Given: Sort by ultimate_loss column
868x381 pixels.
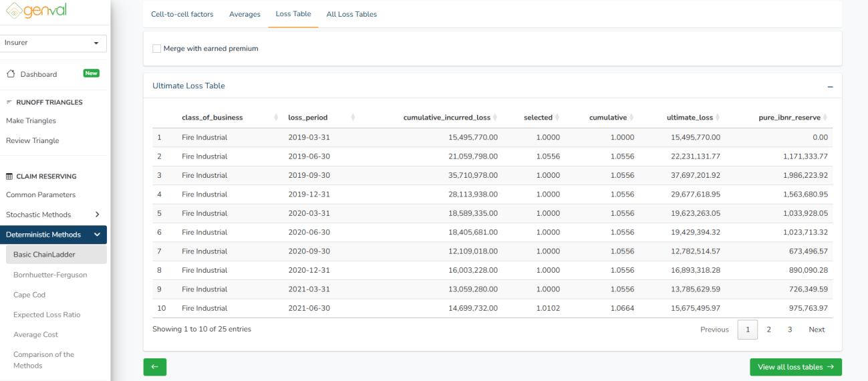Looking at the screenshot, I should tap(690, 118).
